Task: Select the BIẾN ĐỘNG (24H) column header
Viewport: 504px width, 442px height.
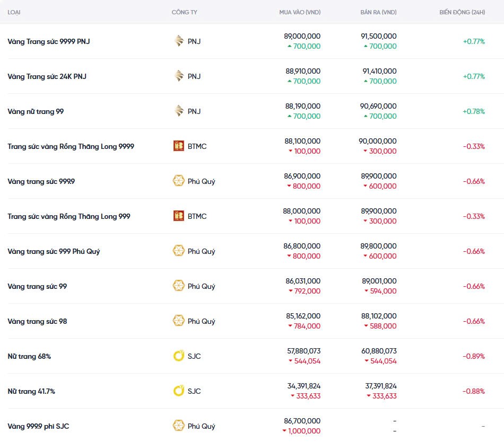Action: click(x=462, y=12)
